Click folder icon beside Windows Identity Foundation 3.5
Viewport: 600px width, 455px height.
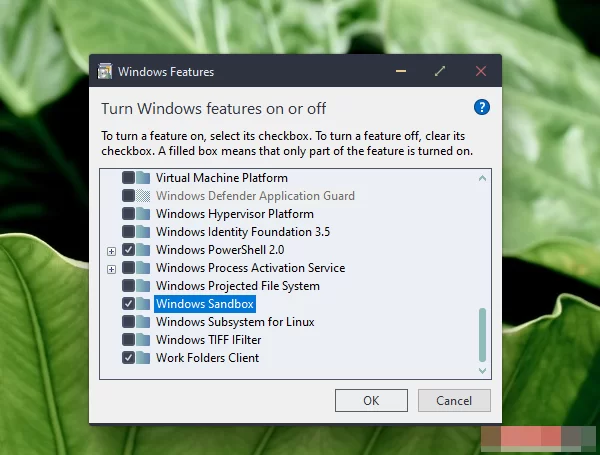coord(144,232)
